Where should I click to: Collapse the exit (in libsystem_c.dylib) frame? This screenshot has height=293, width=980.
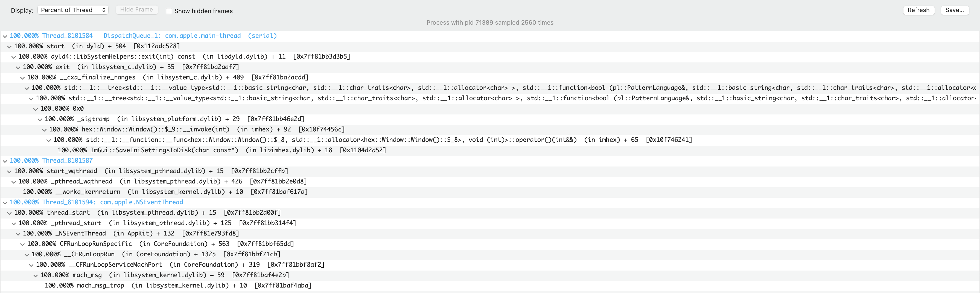(18, 67)
